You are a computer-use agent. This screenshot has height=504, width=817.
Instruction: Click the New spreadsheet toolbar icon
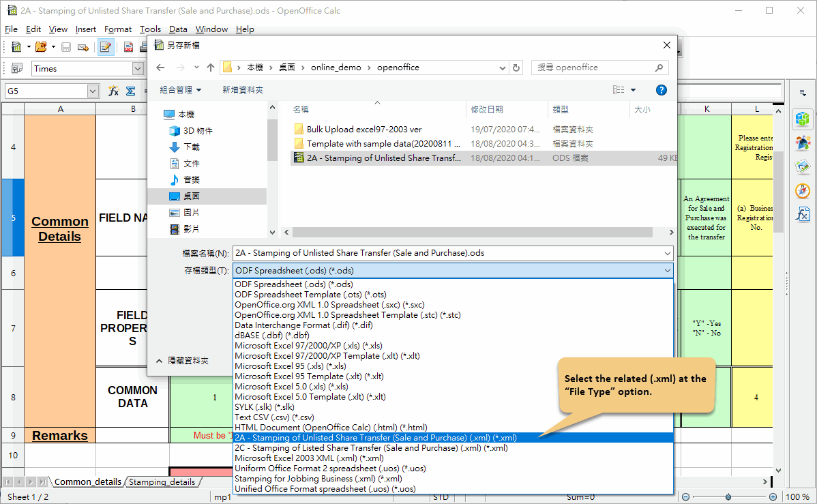[16, 47]
